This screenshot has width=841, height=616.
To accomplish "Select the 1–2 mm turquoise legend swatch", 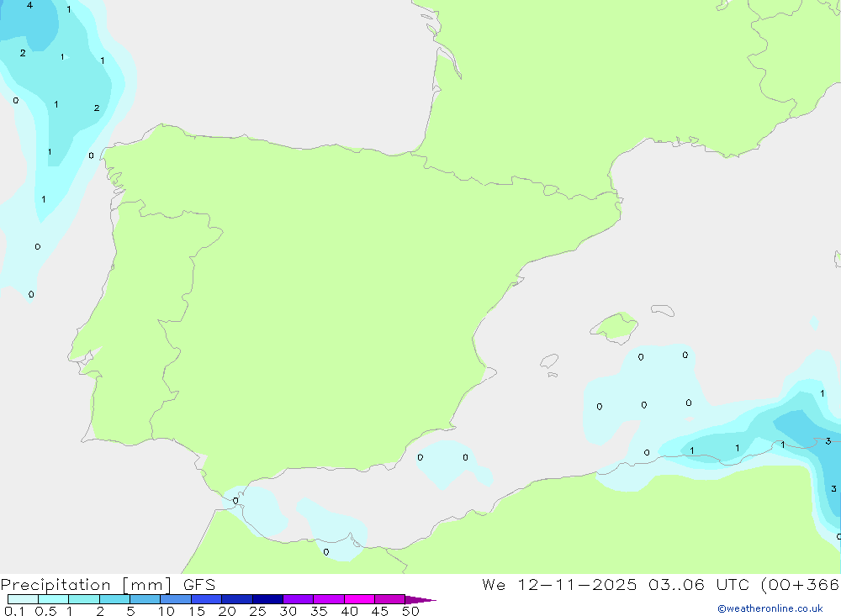I will [x=84, y=599].
